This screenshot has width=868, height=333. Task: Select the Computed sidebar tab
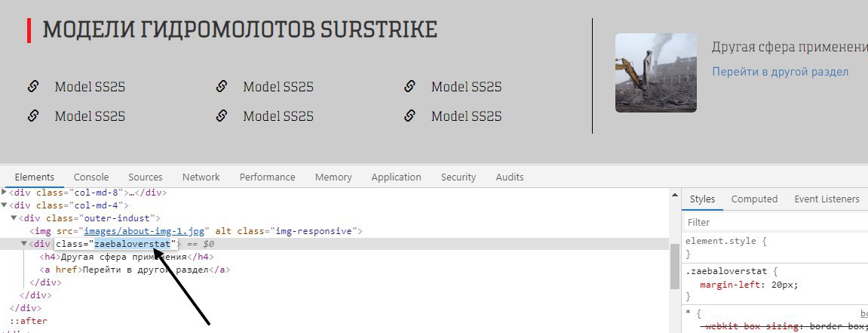point(755,199)
